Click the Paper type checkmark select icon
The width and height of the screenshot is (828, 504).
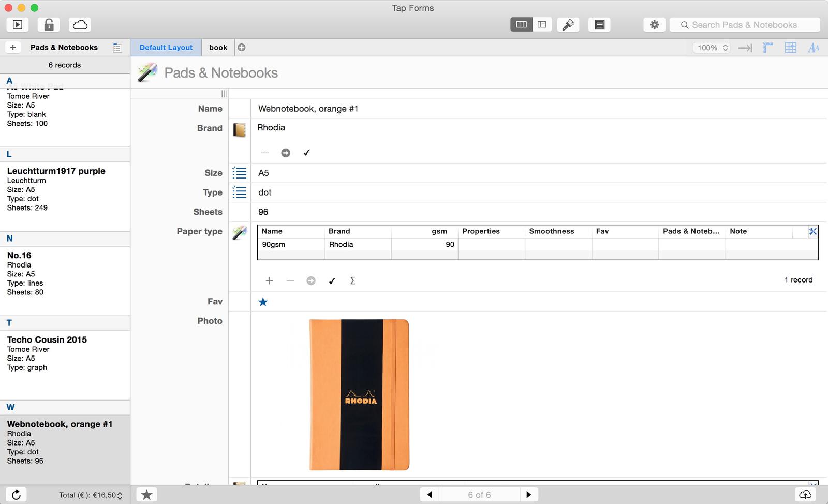332,280
